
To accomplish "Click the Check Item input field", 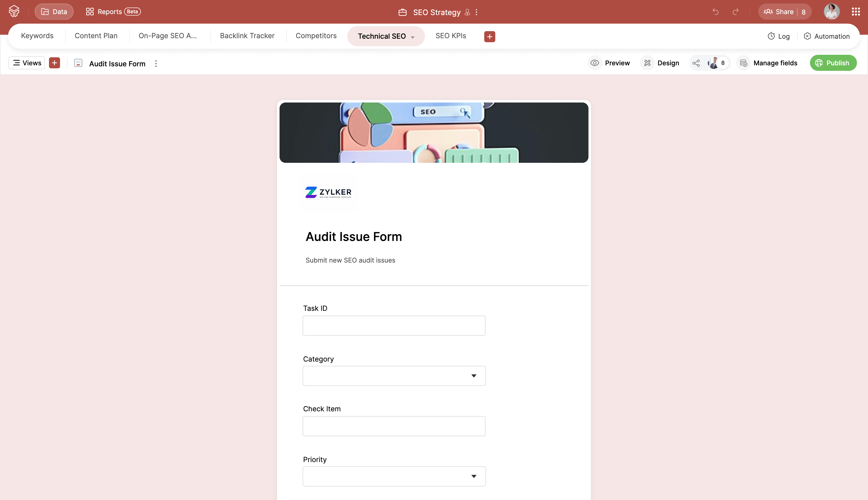I will pyautogui.click(x=394, y=426).
